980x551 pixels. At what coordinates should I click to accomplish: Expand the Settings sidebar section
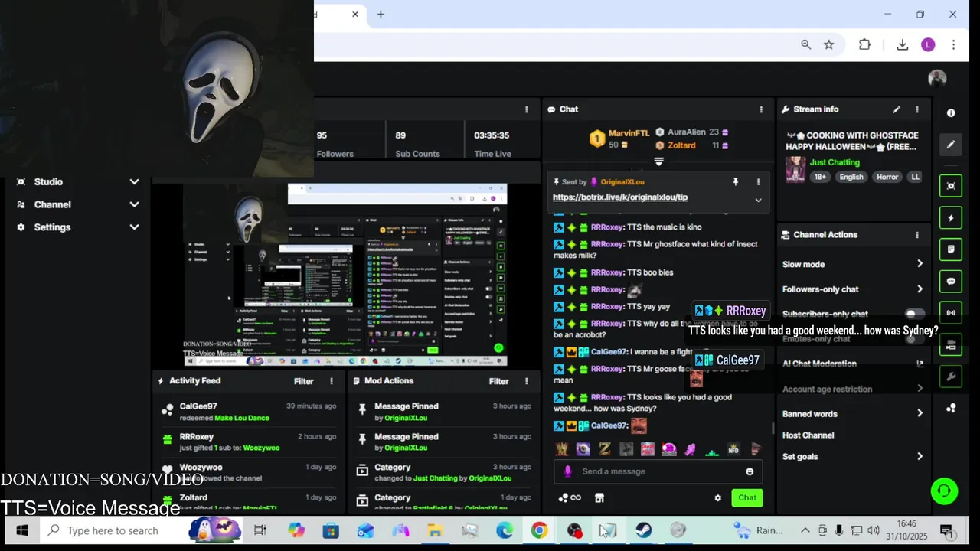coord(134,227)
